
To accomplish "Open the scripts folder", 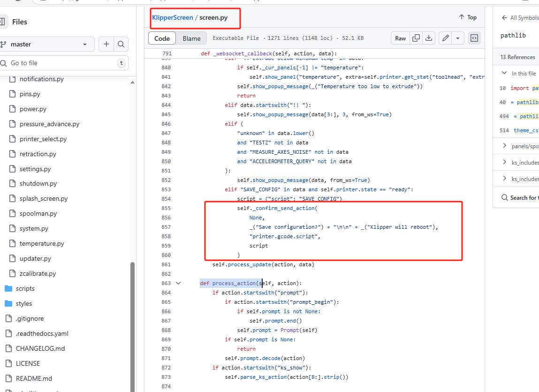I will [x=25, y=288].
